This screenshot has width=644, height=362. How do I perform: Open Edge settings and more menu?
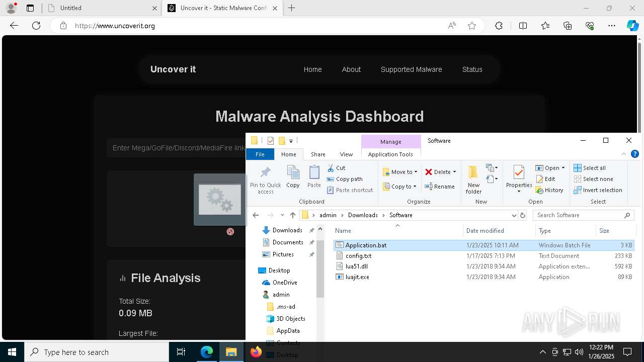[612, 26]
